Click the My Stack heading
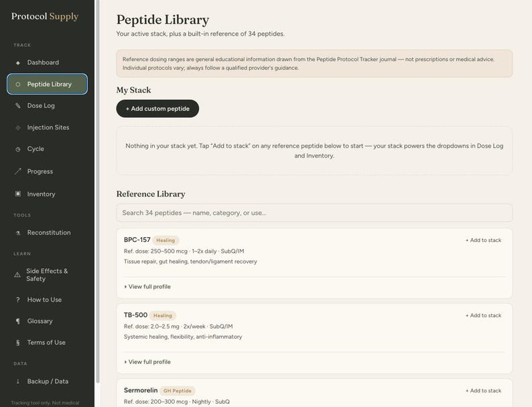The image size is (532, 407). pyautogui.click(x=134, y=90)
